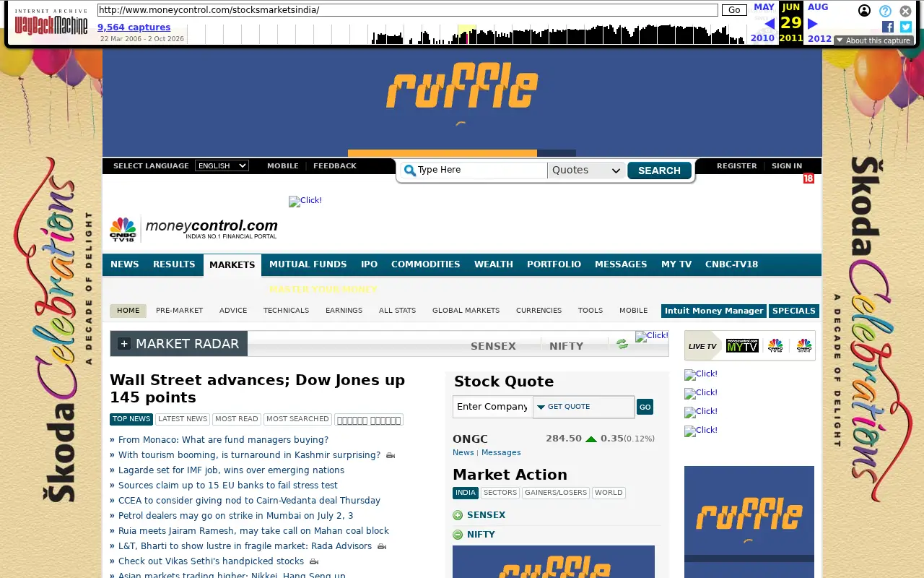Click the GO button in Stock Quote
924x578 pixels.
coord(645,407)
